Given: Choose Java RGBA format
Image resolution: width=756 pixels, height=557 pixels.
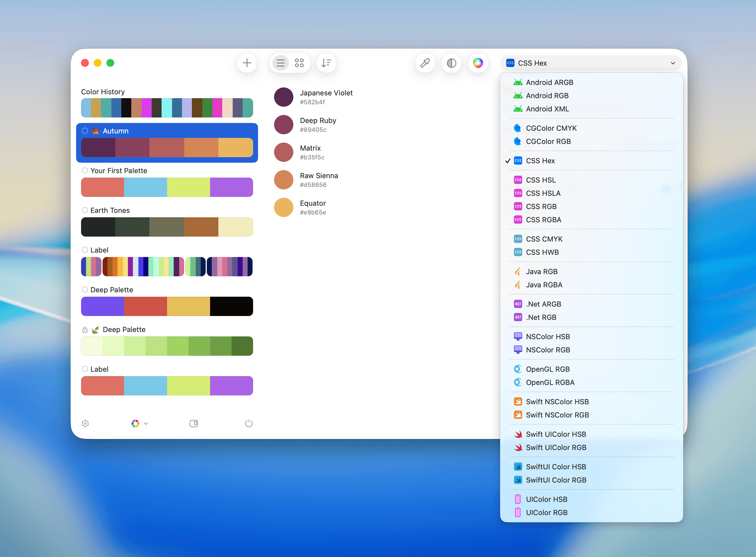Looking at the screenshot, I should click(x=591, y=285).
